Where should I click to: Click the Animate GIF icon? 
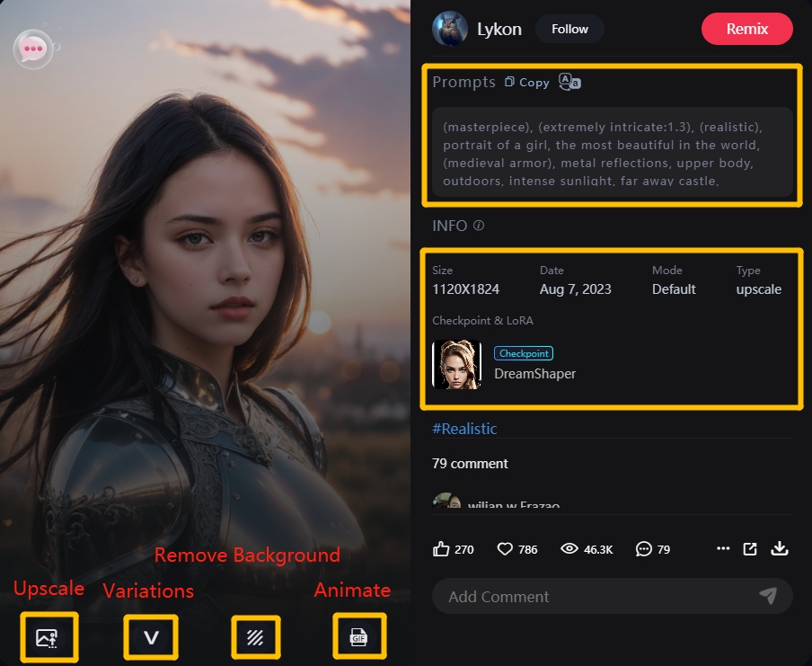(358, 637)
